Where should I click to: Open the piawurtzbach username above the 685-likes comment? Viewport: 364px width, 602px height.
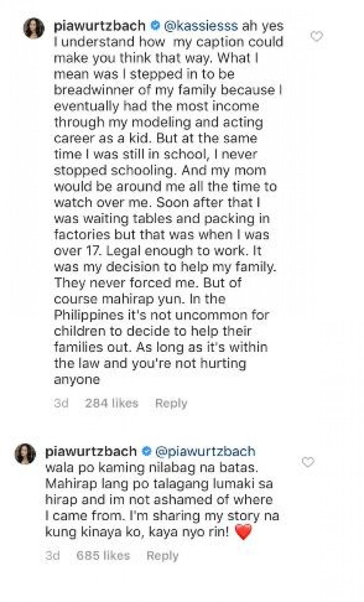coord(91,452)
